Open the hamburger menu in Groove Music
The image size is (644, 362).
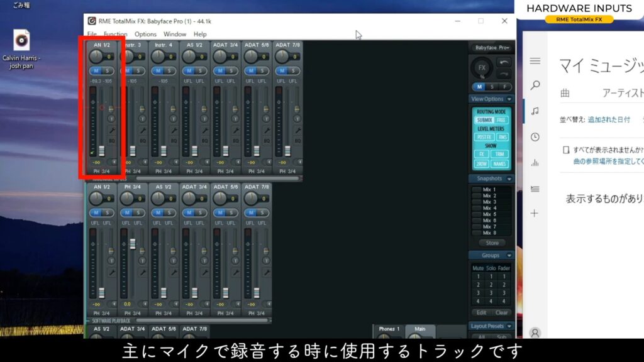(535, 61)
